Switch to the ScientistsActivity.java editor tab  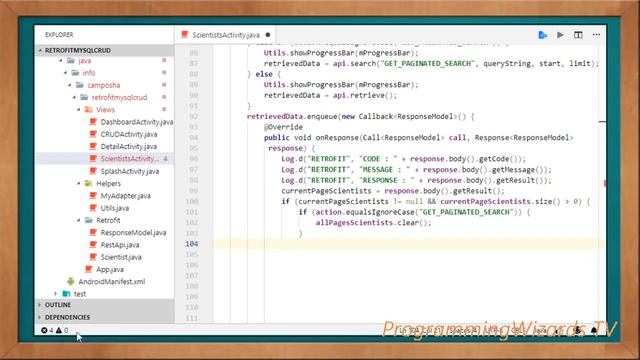click(x=226, y=35)
